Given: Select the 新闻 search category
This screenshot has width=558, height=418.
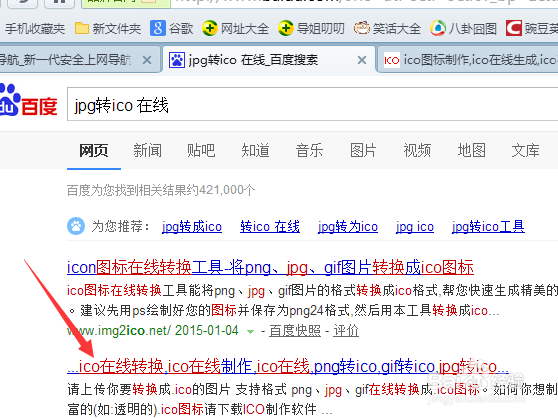Looking at the screenshot, I should [147, 150].
